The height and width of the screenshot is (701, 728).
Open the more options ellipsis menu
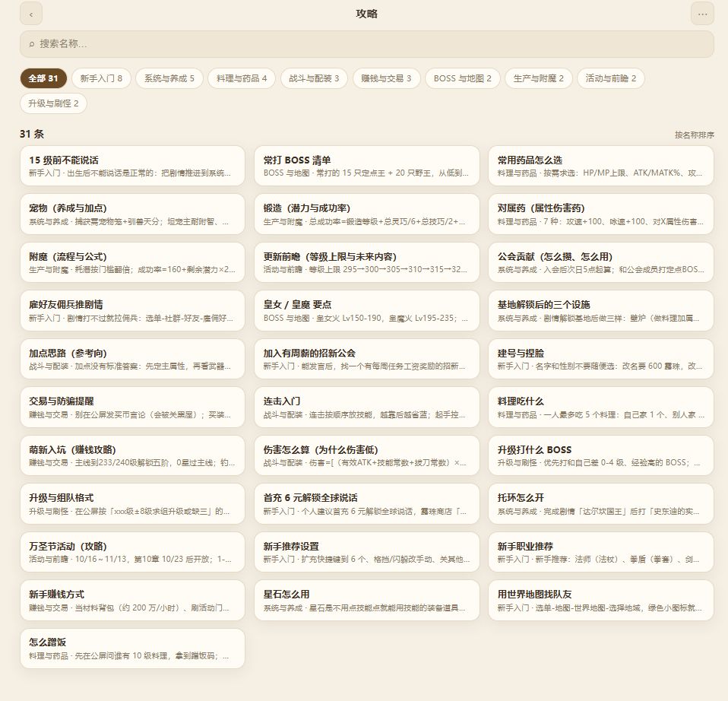click(x=702, y=14)
